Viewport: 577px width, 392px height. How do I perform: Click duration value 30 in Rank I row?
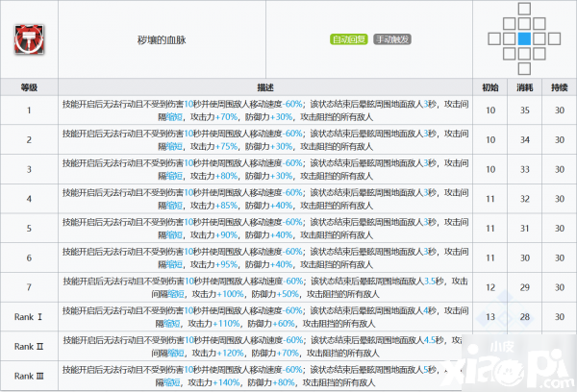click(560, 317)
